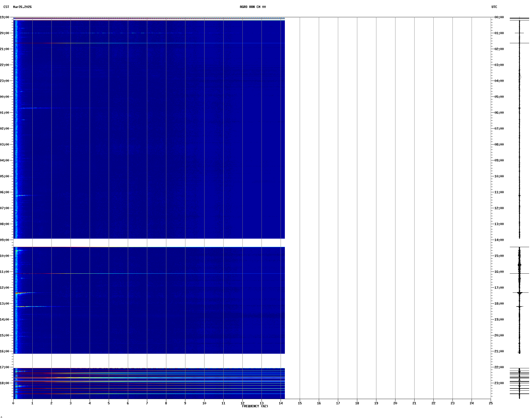This screenshot has width=531, height=420.
Task: Click the 20 Hz frequency axis label
Action: coord(395,403)
